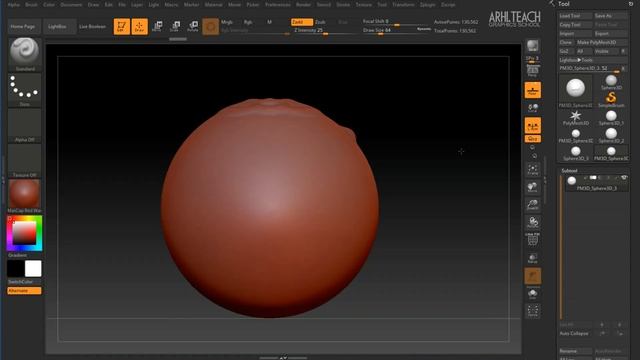
Task: Toggle Zsub sculpt mode
Action: click(320, 22)
